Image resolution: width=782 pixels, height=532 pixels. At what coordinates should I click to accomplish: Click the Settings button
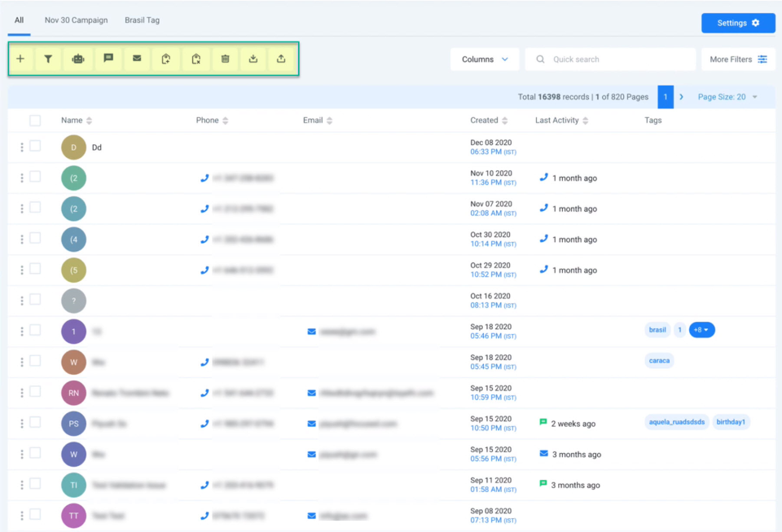737,23
